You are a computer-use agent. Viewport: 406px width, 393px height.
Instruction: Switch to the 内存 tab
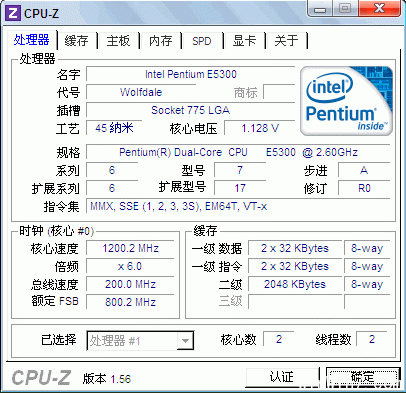(x=160, y=41)
